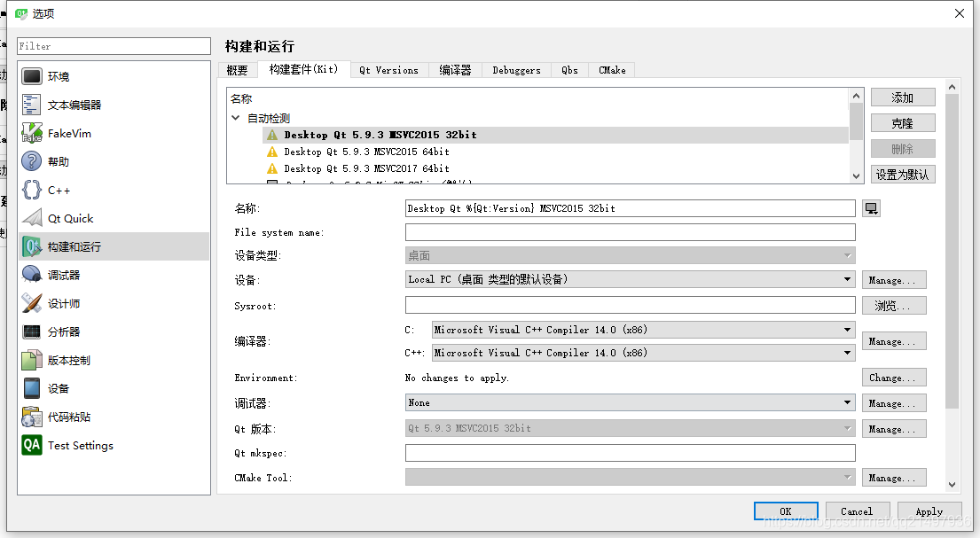Select the FakeVim category icon
Screen dimensions: 980x538
coord(31,133)
